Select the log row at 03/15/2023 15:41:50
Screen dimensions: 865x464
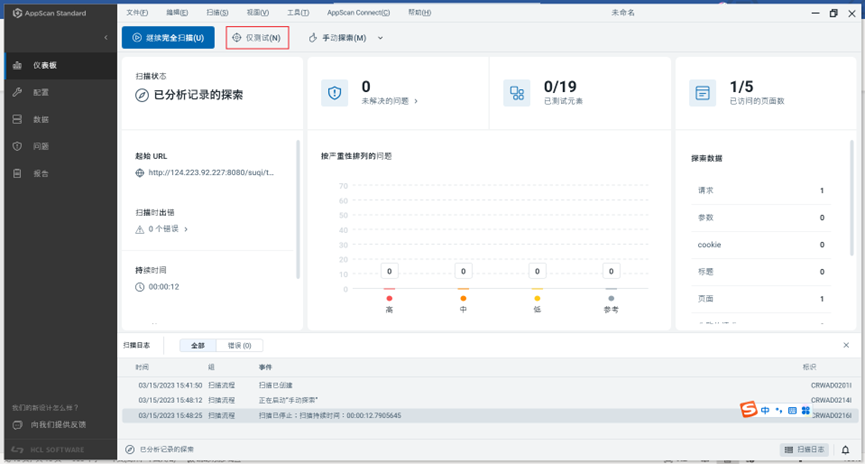[490, 385]
